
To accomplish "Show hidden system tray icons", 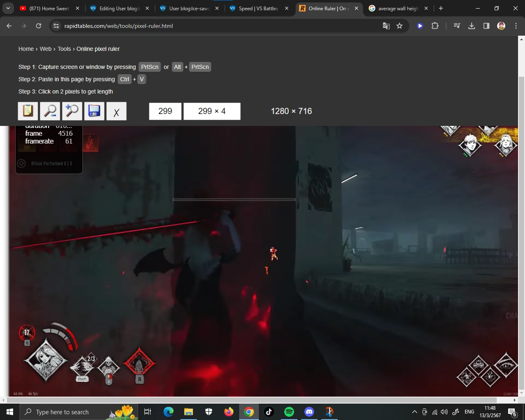I will 414,412.
